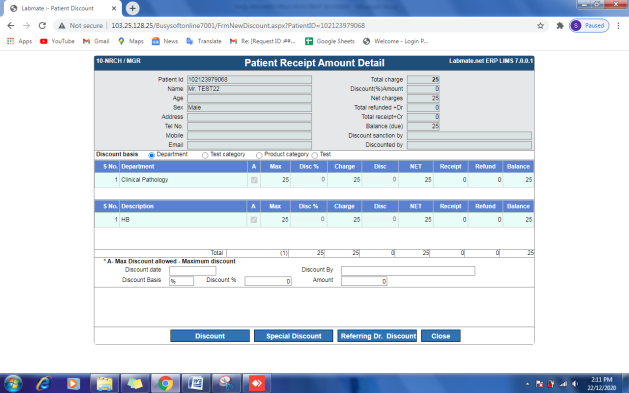Open the Windows Start button
This screenshot has height=393, width=629.
[x=13, y=383]
